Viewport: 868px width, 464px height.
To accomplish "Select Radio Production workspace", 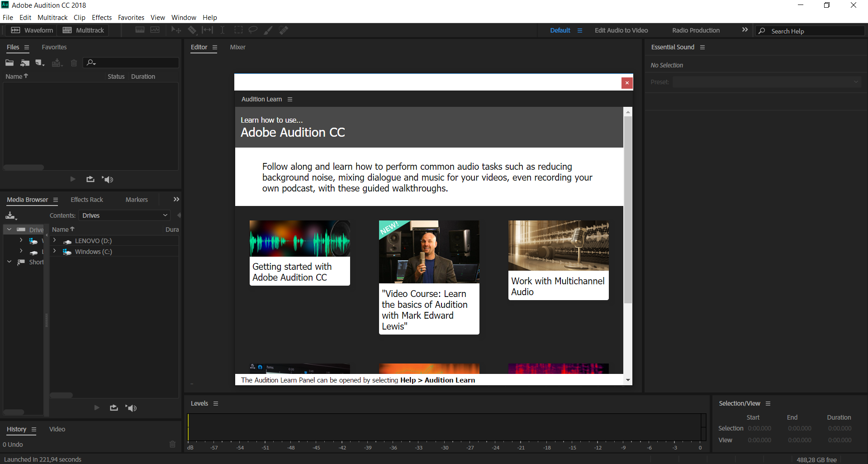I will pyautogui.click(x=696, y=30).
